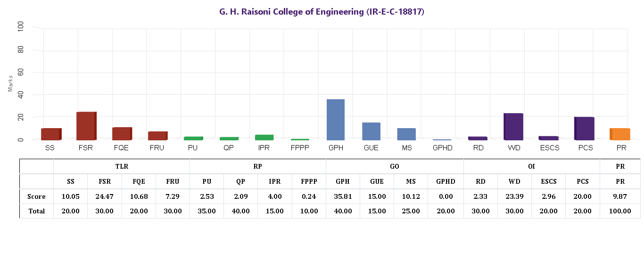Screen dimensions: 644x268
Task: Click the purple PCS bar
Action: click(584, 128)
